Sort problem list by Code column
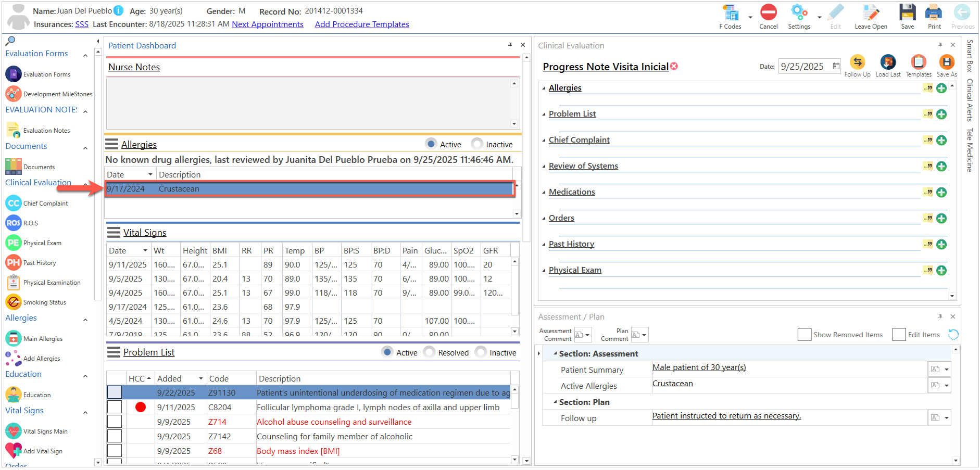This screenshot has width=980, height=470. (x=231, y=378)
